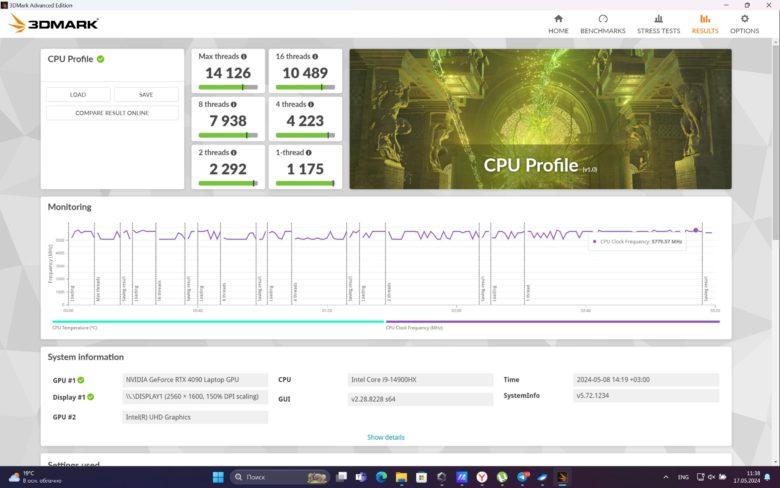Click the taskbar clock and date
This screenshot has width=780, height=488.
(x=746, y=477)
